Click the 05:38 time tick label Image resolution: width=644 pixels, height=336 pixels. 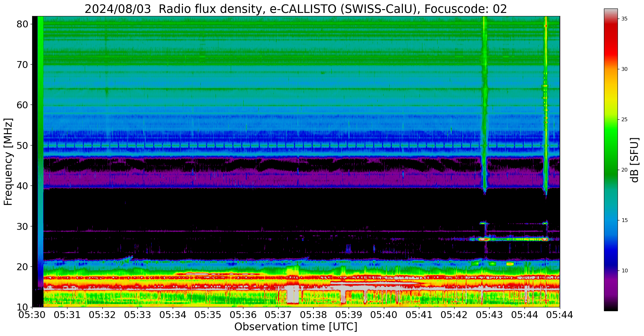pos(314,315)
